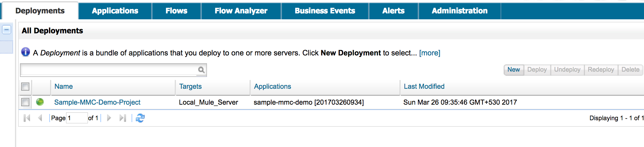Go to previous page arrow
The width and height of the screenshot is (644, 147).
click(x=40, y=118)
